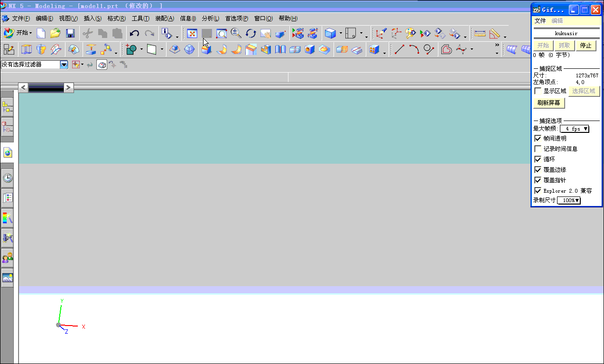Viewport: 604px width, 364px height.
Task: Choose the Line curve tool
Action: click(400, 49)
